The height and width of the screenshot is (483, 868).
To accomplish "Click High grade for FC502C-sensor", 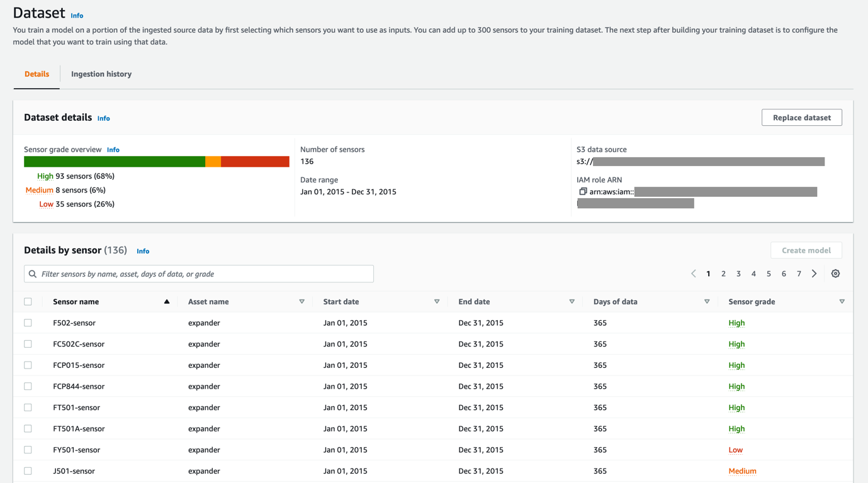I will [736, 344].
